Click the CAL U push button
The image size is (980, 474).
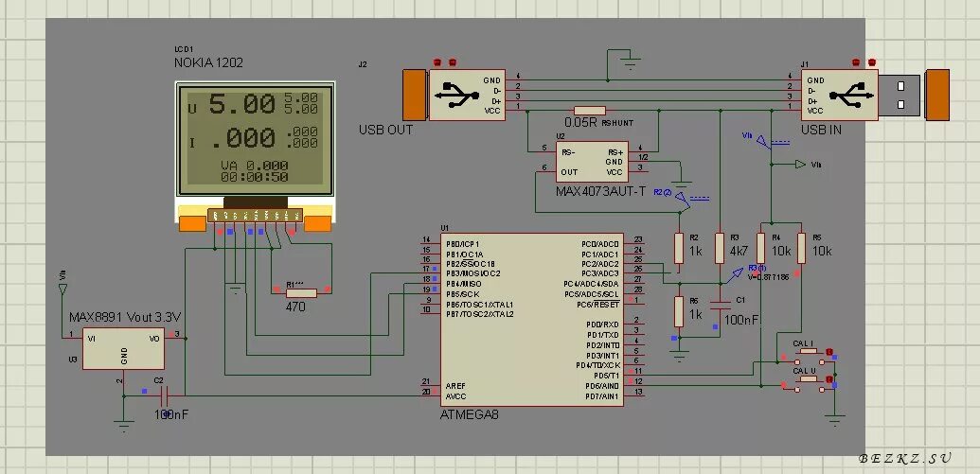point(808,383)
